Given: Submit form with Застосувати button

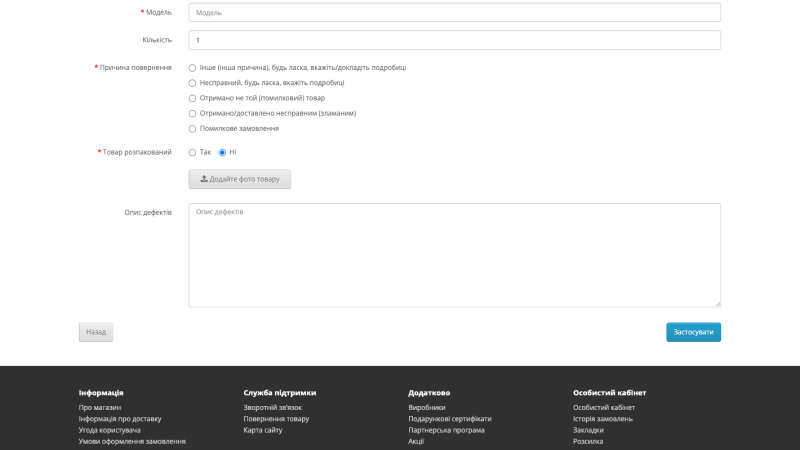Looking at the screenshot, I should tap(693, 332).
